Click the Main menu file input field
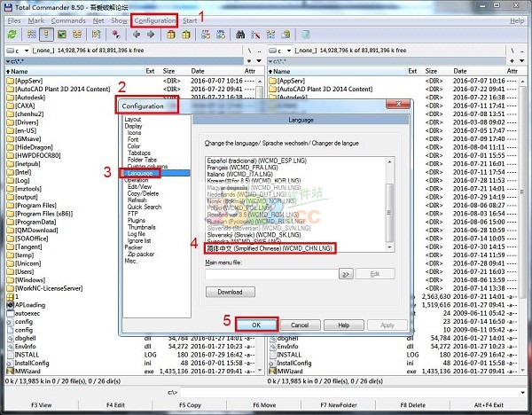The image size is (532, 415). [271, 274]
